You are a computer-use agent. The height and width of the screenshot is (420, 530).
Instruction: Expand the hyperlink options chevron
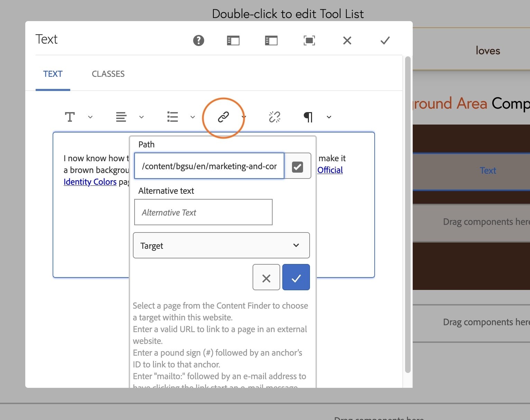coord(244,117)
